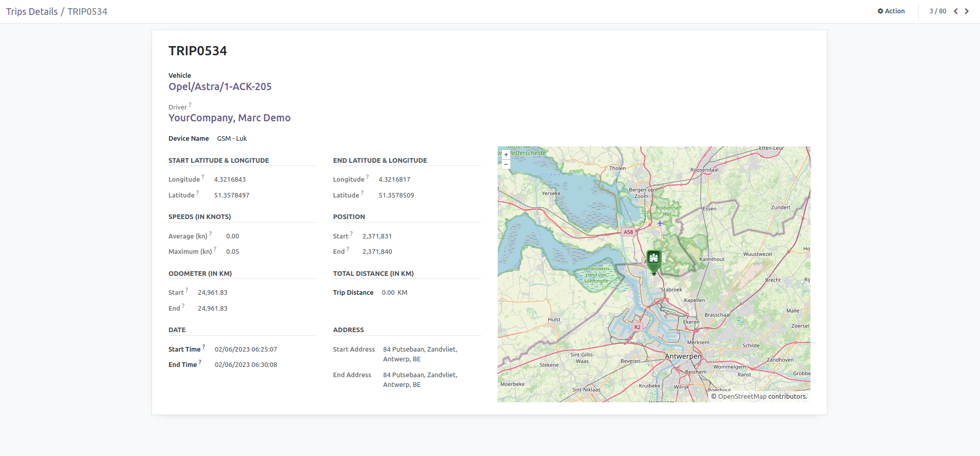
Task: Click the Start Time value field
Action: [x=246, y=350]
